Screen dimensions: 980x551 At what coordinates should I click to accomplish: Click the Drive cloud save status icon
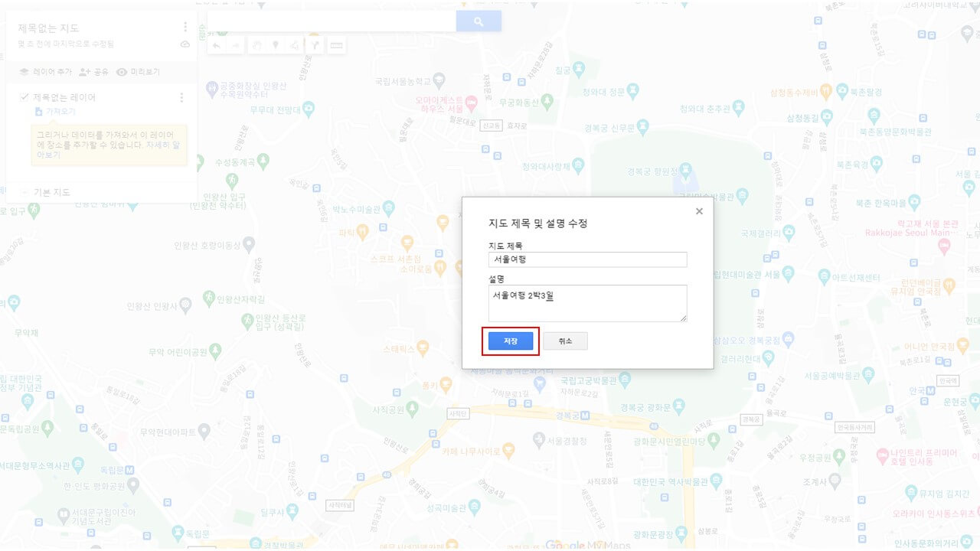pyautogui.click(x=185, y=44)
